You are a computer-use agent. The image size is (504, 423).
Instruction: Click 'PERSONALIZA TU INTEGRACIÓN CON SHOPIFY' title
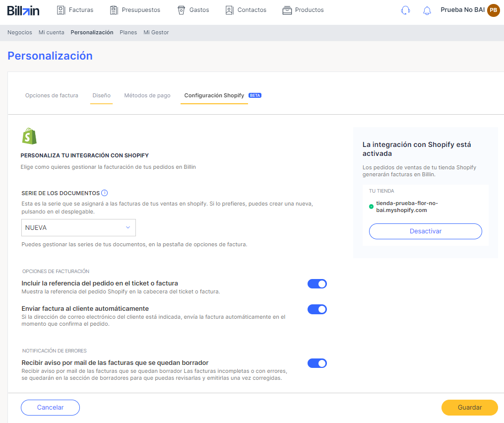click(x=84, y=155)
